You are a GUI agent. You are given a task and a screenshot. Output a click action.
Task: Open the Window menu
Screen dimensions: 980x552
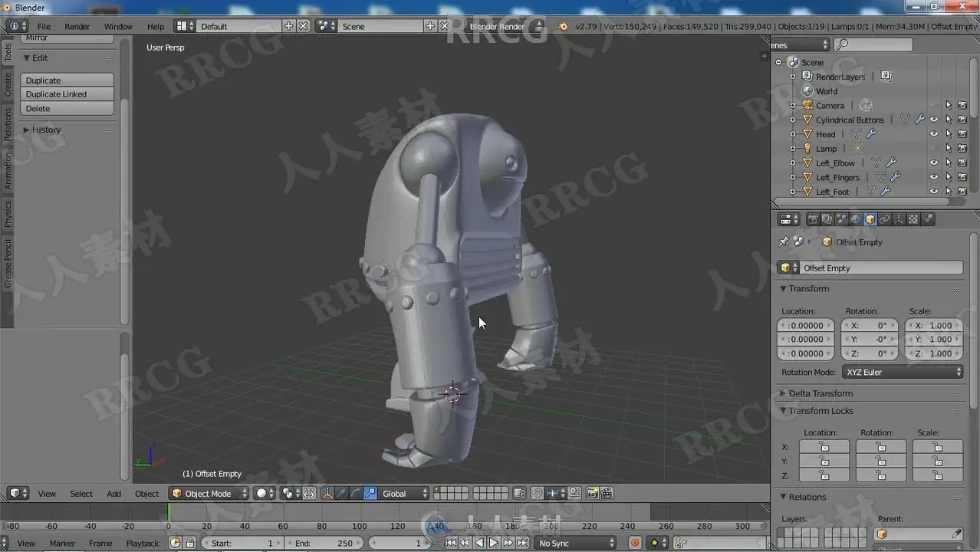coord(118,26)
